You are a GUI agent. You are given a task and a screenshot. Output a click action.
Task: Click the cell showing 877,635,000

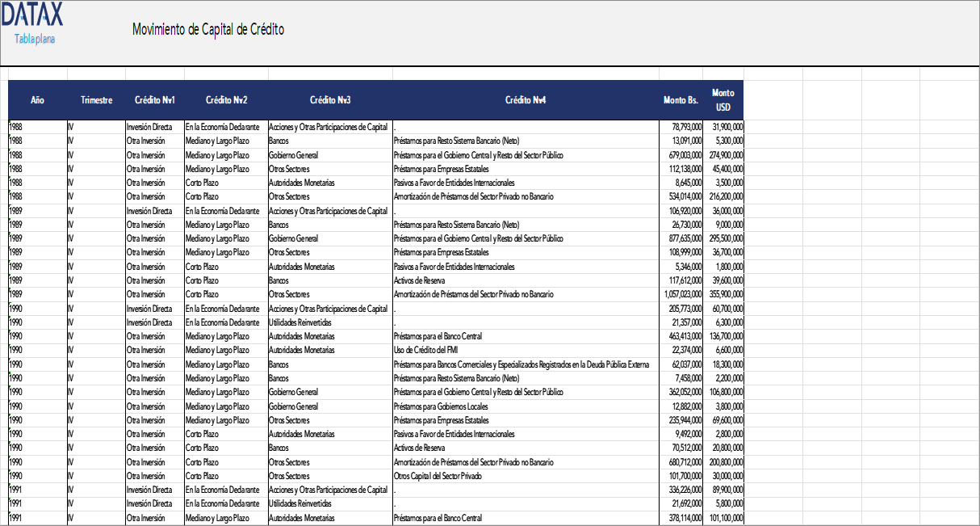coord(681,238)
